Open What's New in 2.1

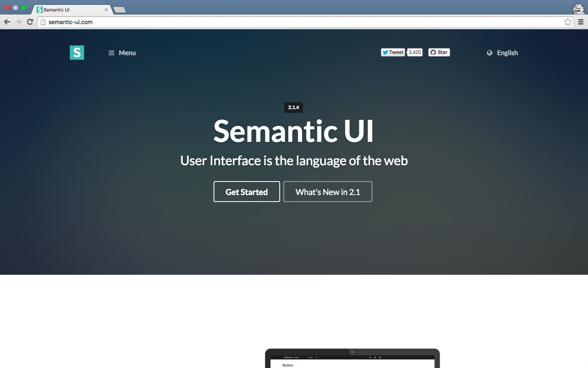tap(328, 192)
